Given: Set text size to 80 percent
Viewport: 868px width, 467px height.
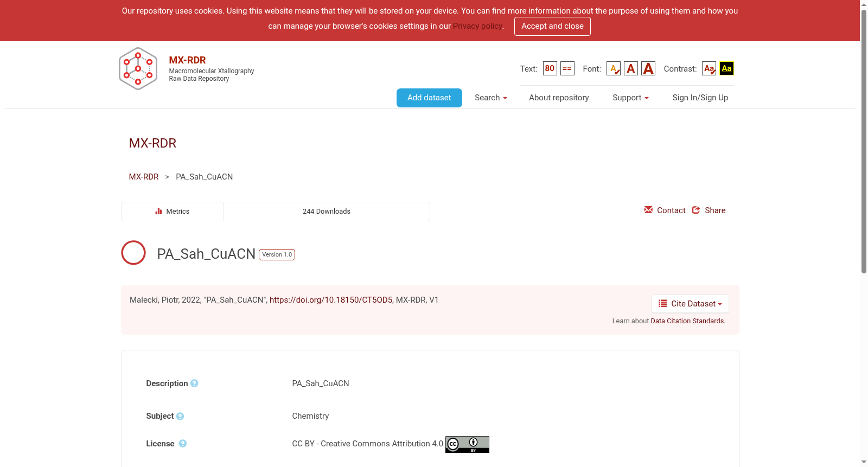Looking at the screenshot, I should point(550,68).
